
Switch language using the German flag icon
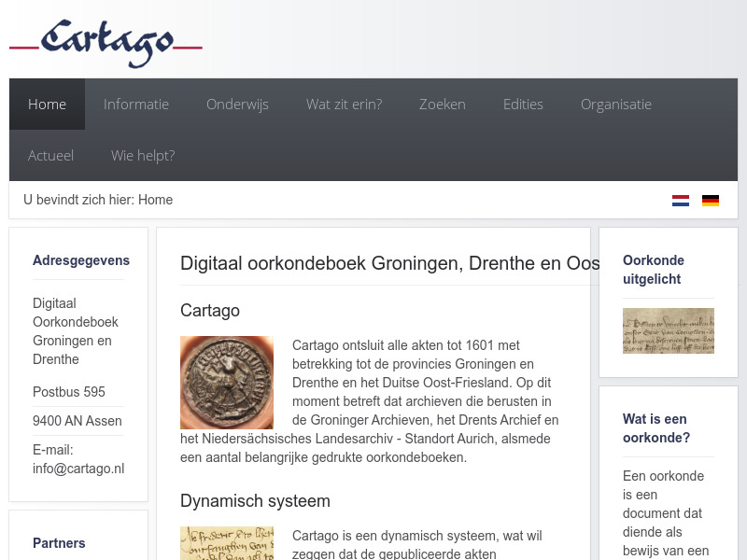point(710,200)
